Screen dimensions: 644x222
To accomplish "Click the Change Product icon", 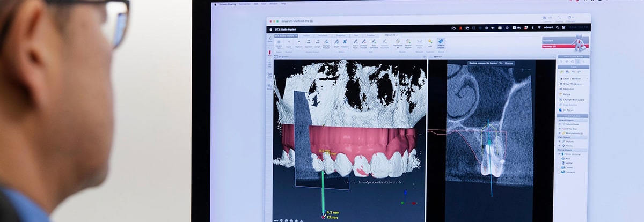I will 326,42.
